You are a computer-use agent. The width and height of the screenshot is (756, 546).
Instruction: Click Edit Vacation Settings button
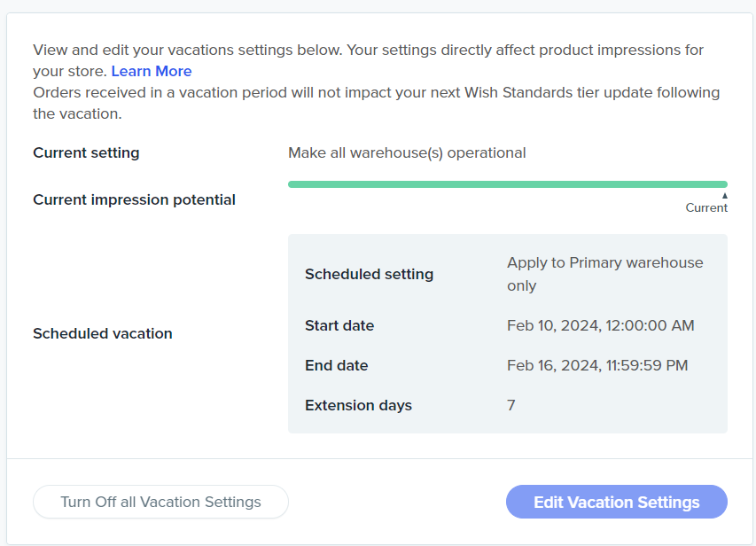tap(616, 502)
